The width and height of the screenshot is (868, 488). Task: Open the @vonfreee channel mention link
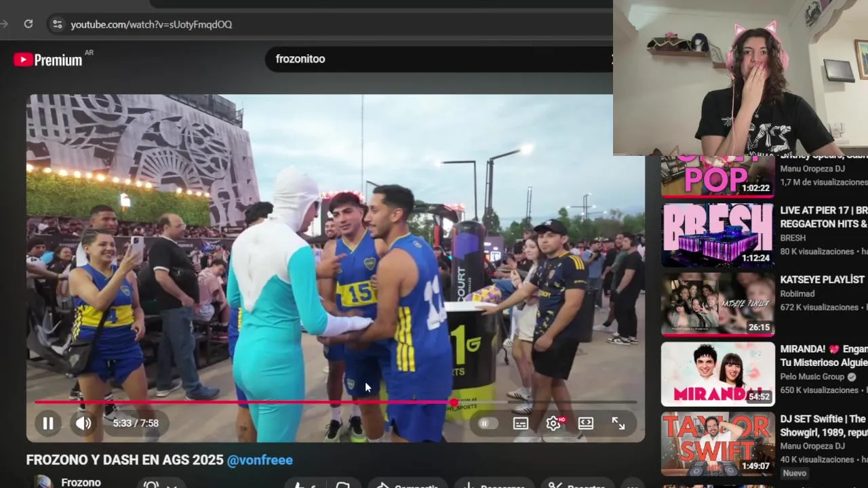pos(260,460)
